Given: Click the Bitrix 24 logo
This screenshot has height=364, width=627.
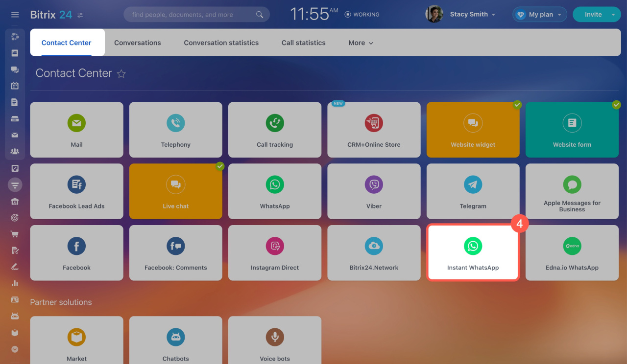Looking at the screenshot, I should click(51, 15).
